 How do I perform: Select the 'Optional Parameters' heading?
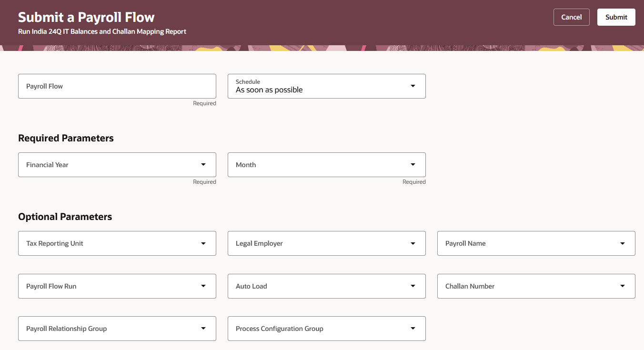pyautogui.click(x=65, y=217)
